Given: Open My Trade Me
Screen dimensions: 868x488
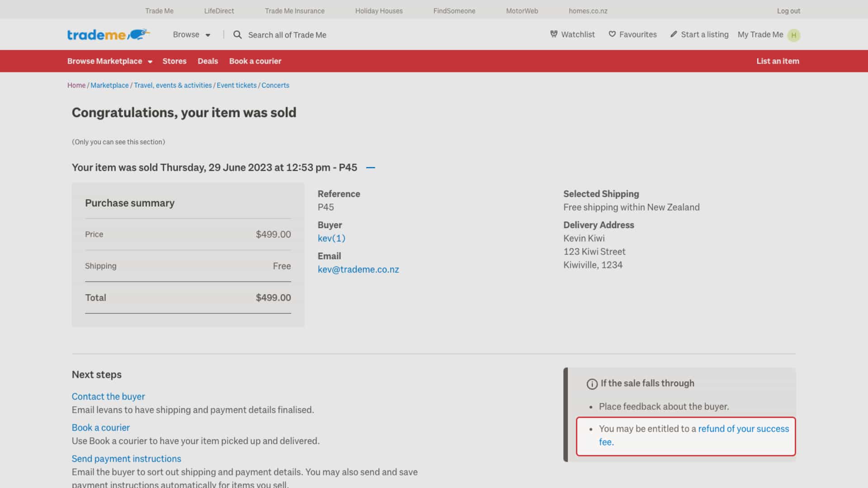Looking at the screenshot, I should (x=760, y=34).
